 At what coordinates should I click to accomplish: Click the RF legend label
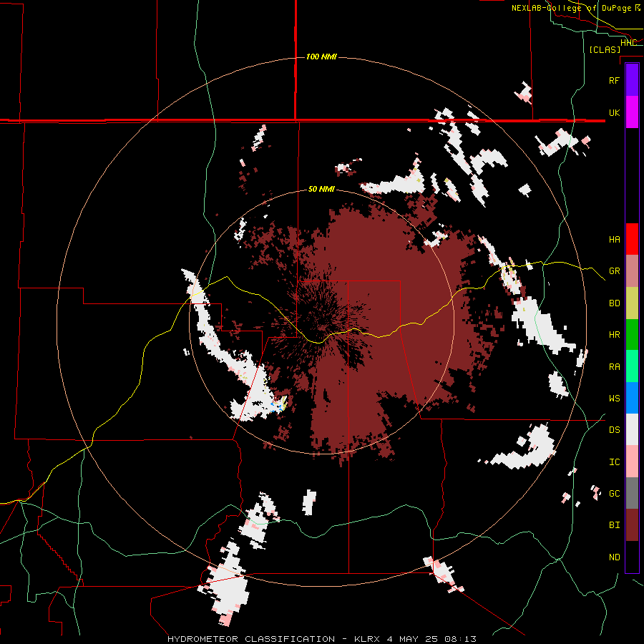pyautogui.click(x=614, y=80)
